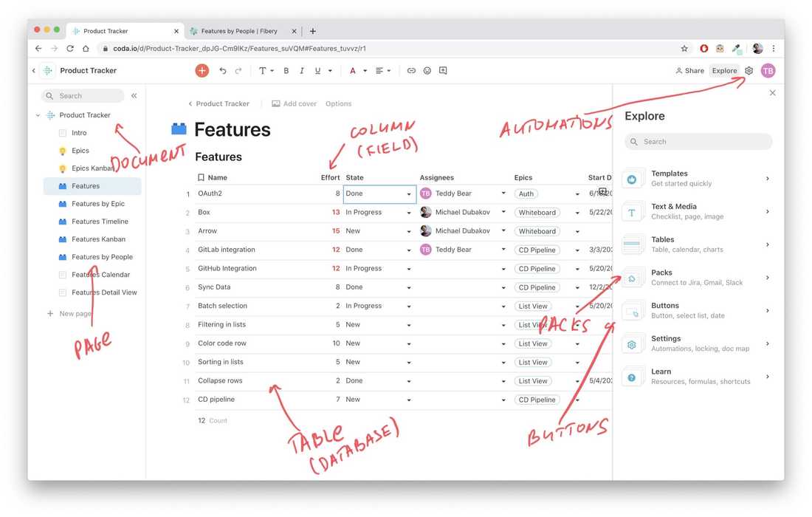This screenshot has height=517, width=812.
Task: Hide the sidebar with the collapse chevrons
Action: point(134,95)
